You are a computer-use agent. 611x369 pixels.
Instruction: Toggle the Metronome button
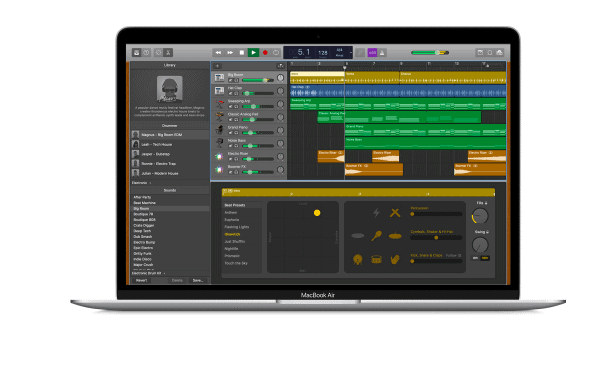(382, 53)
